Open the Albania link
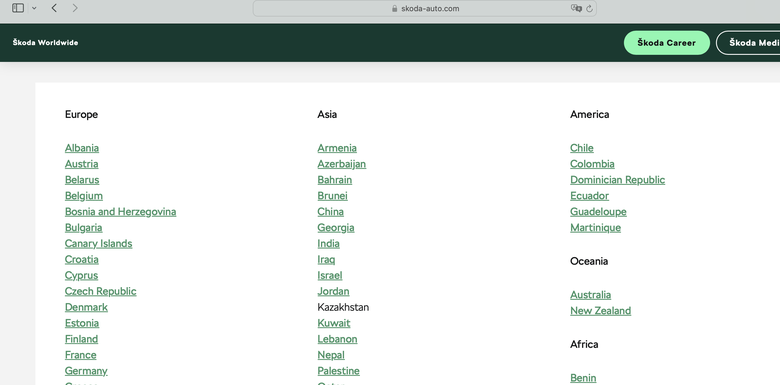The height and width of the screenshot is (385, 780). 82,148
